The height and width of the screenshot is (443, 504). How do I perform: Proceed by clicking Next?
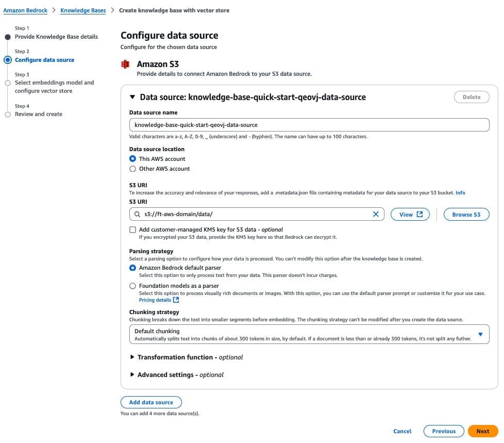[x=482, y=431]
